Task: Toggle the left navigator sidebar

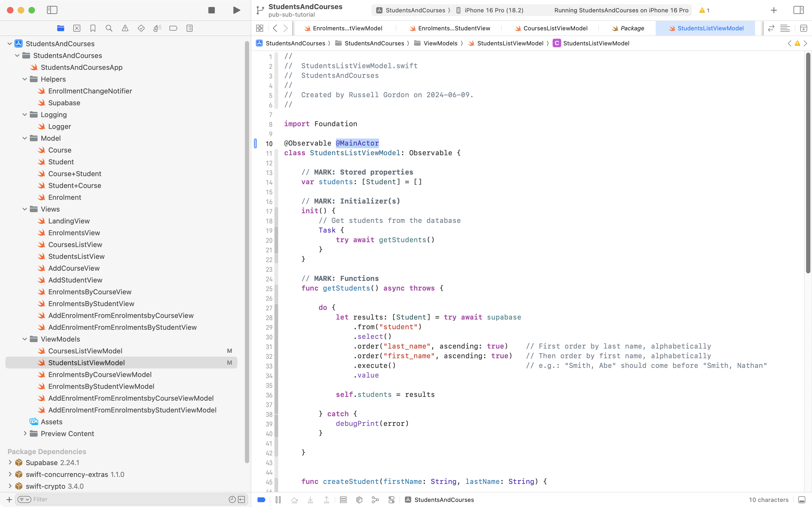Action: click(x=52, y=10)
